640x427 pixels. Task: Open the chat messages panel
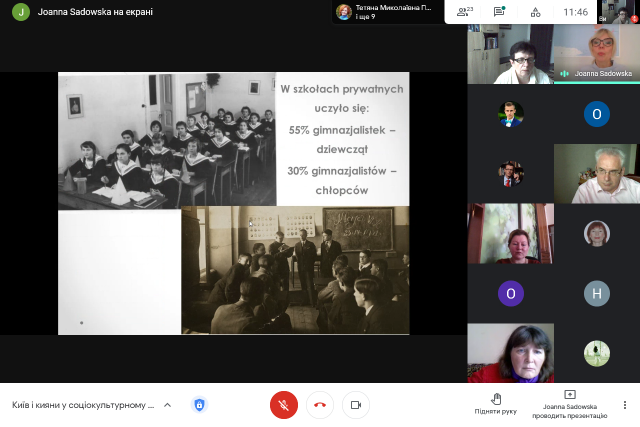(x=499, y=12)
